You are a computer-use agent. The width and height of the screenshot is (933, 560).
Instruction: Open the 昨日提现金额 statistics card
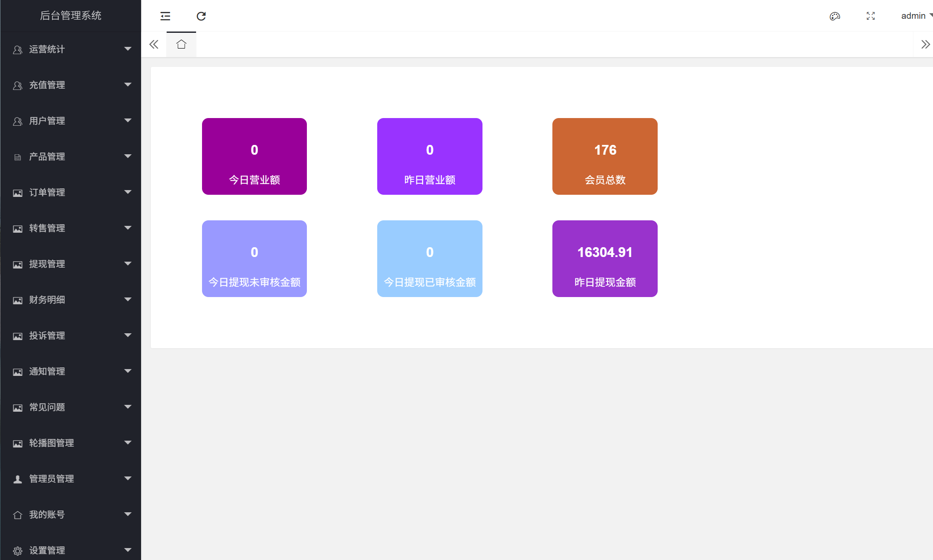click(x=605, y=259)
